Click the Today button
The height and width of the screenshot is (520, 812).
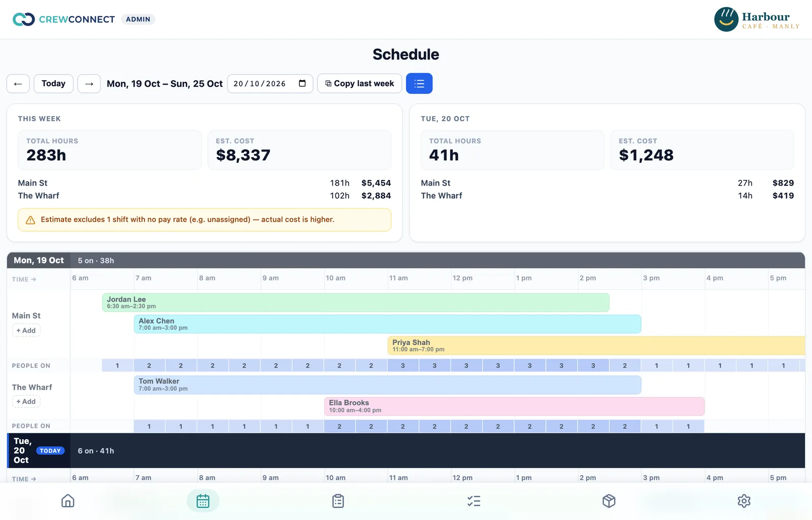[x=53, y=84]
